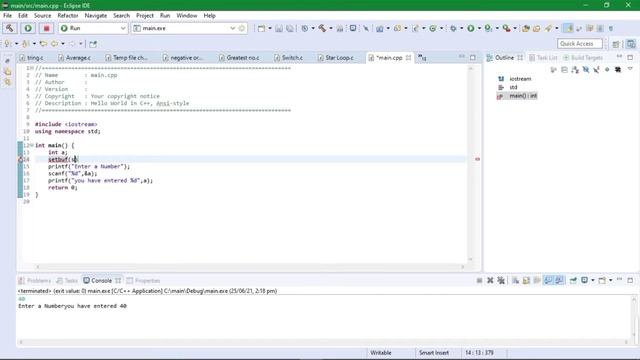Toggle Mark Occurrences highlighter button
Viewport: 640px width, 360px height.
[x=568, y=28]
